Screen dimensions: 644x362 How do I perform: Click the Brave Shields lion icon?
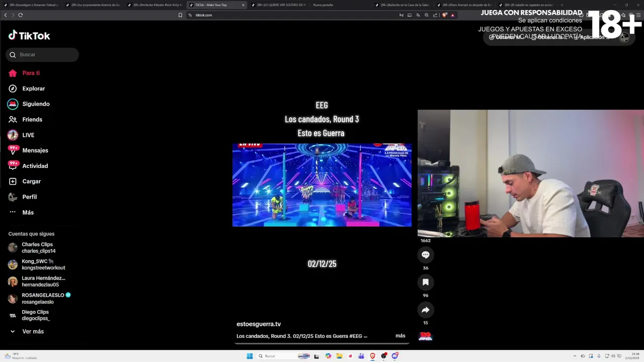(444, 15)
